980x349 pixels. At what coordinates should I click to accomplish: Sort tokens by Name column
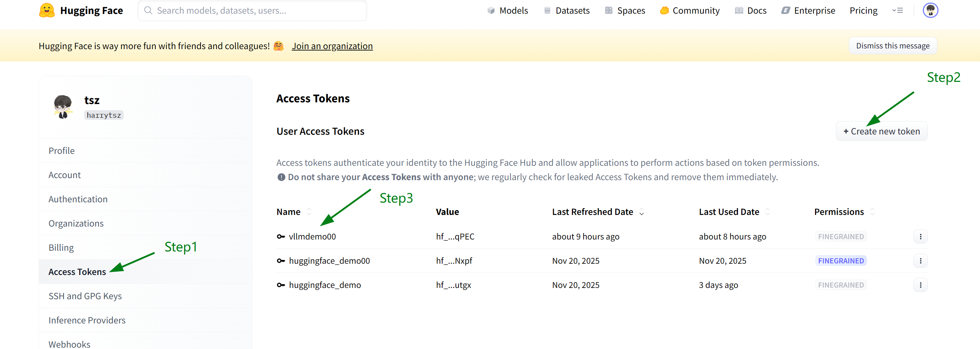(309, 212)
